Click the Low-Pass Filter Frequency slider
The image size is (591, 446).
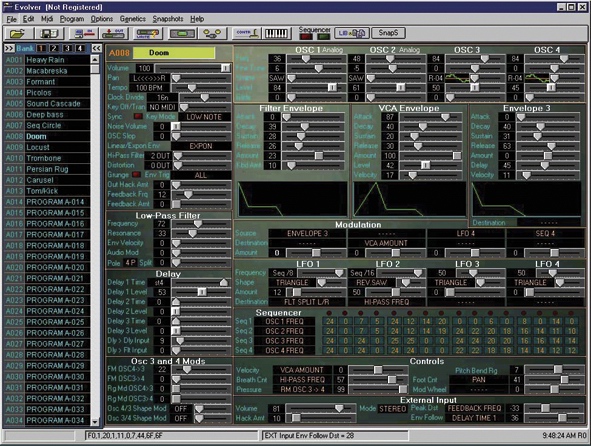click(x=201, y=224)
